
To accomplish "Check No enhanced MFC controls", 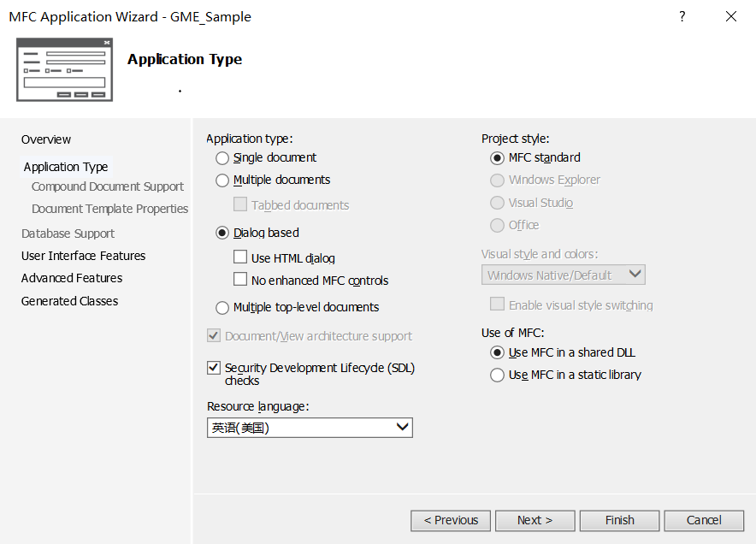I will click(240, 280).
